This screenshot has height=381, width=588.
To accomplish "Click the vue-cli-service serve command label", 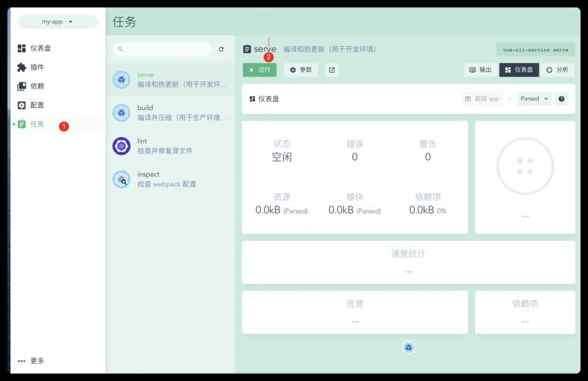I will pos(536,49).
